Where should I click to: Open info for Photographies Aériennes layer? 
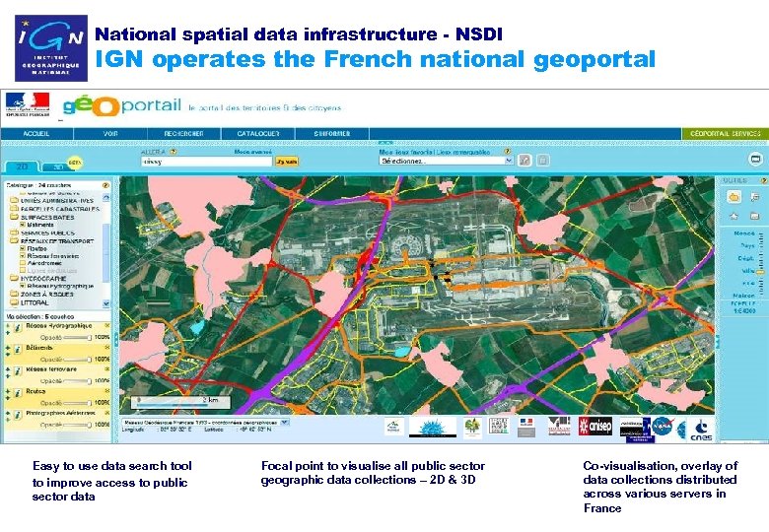pyautogui.click(x=18, y=415)
